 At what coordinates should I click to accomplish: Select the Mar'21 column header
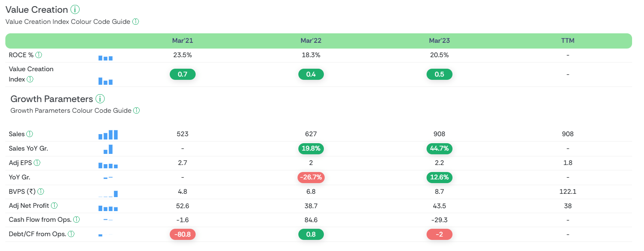coord(182,41)
